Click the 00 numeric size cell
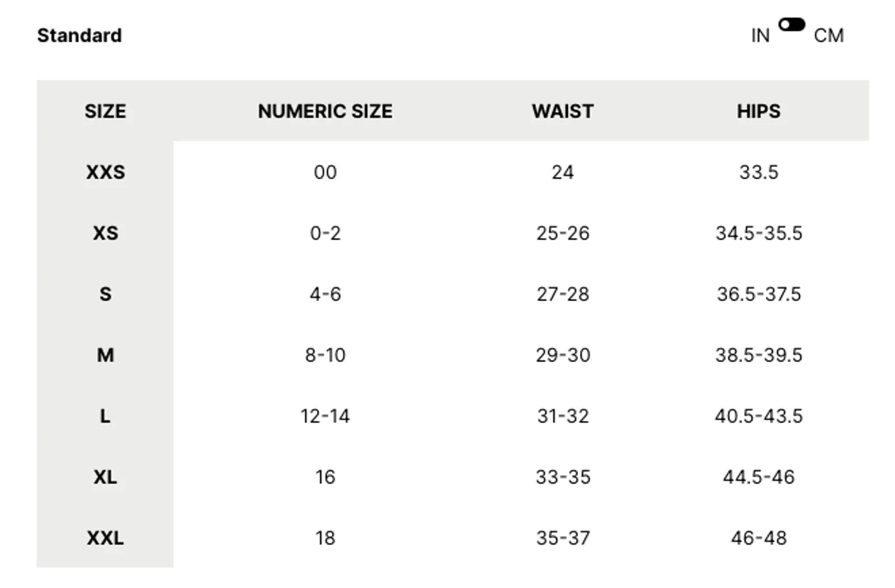The height and width of the screenshot is (588, 895). coord(325,172)
